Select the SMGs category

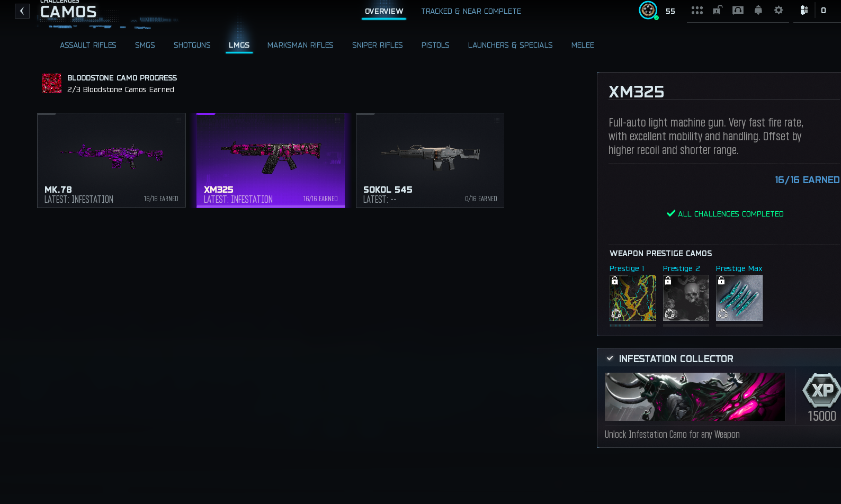145,45
